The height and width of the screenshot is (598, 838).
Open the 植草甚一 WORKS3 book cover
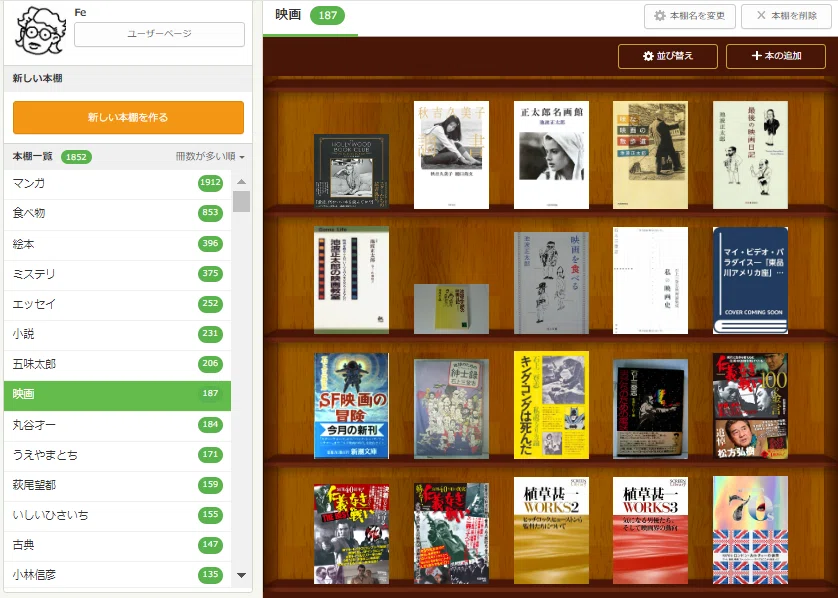(x=650, y=531)
